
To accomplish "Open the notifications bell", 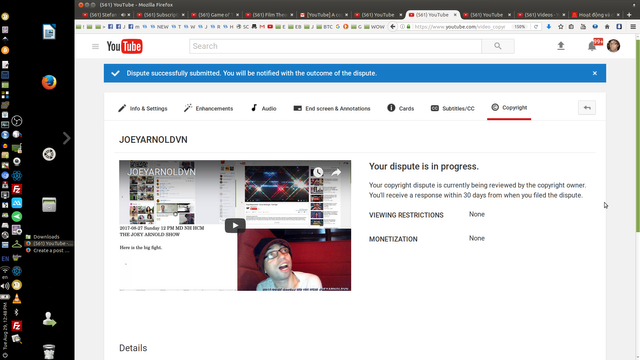I will point(592,46).
